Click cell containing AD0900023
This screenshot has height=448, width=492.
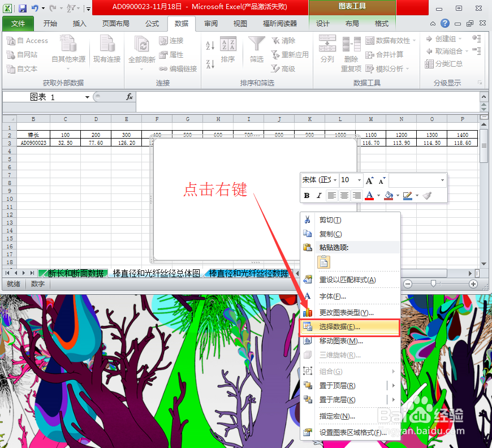coord(33,143)
